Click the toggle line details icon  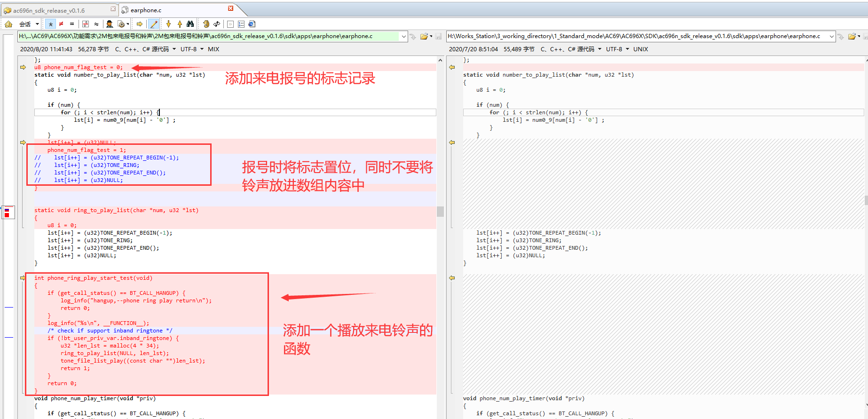230,24
